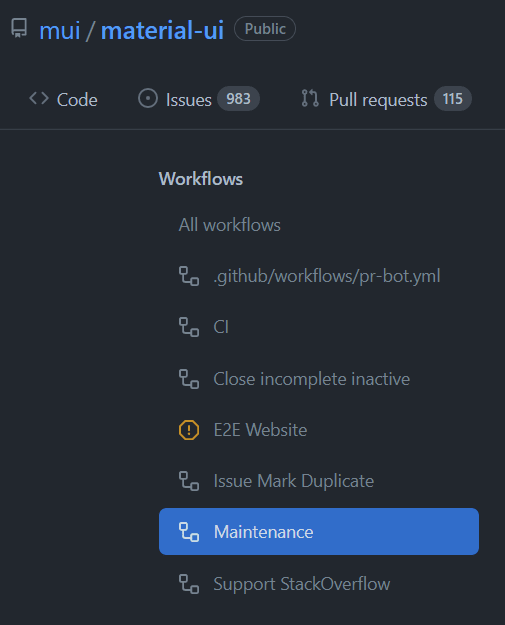Open the mui organization link

[60, 30]
